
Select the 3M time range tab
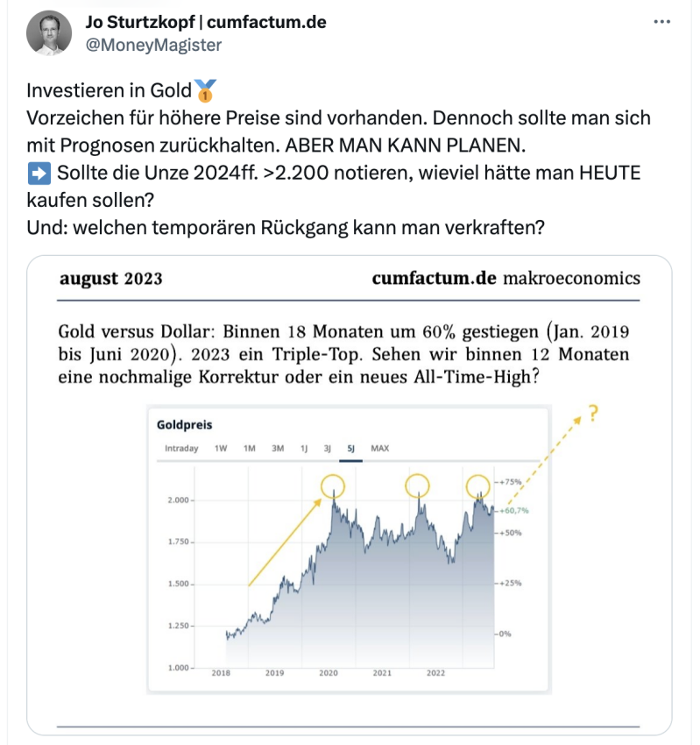(278, 449)
